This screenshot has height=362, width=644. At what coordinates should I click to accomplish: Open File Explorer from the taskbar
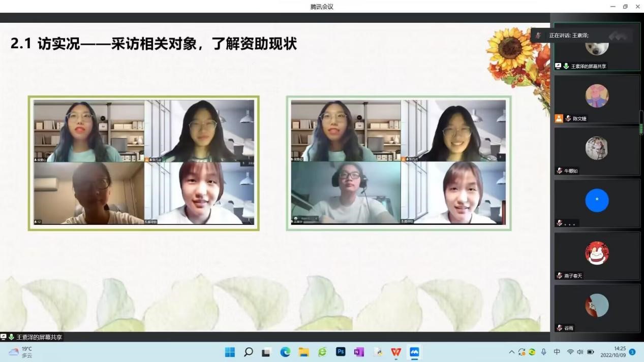click(304, 352)
